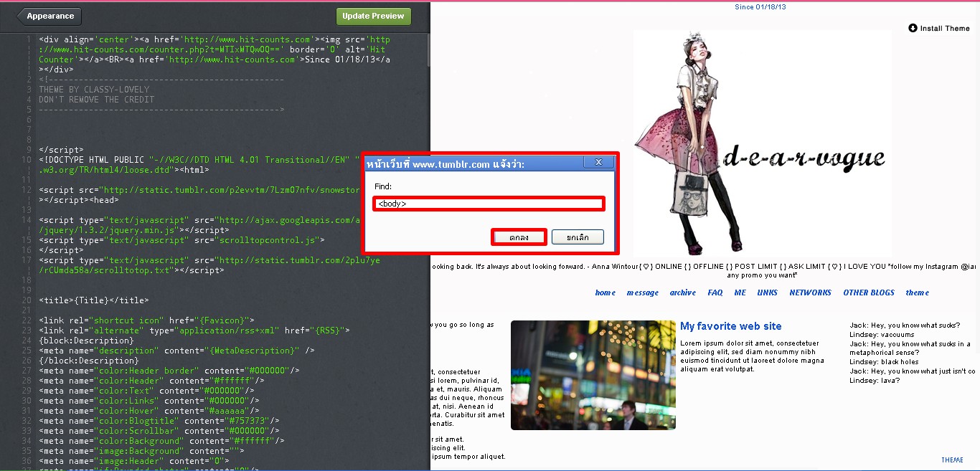Confirm the dialog with ตกลง button
This screenshot has height=471, width=980.
tap(519, 237)
